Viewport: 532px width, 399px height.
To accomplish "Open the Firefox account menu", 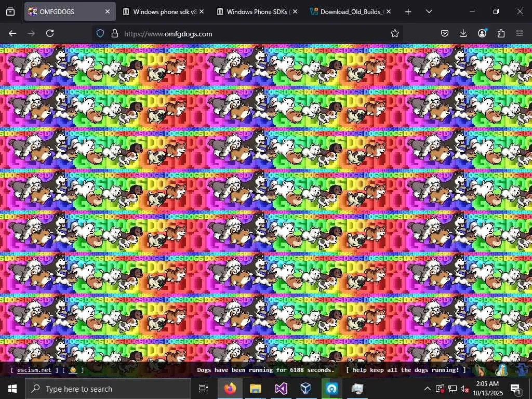I will [482, 33].
